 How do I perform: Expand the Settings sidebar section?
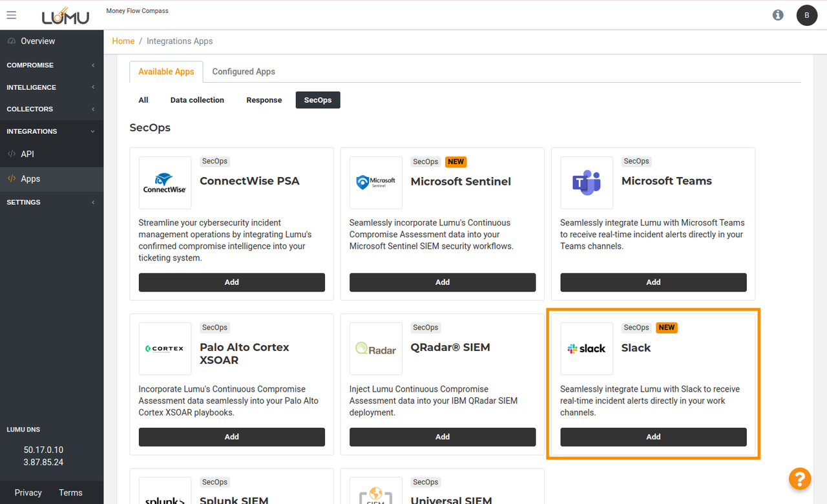[x=52, y=202]
